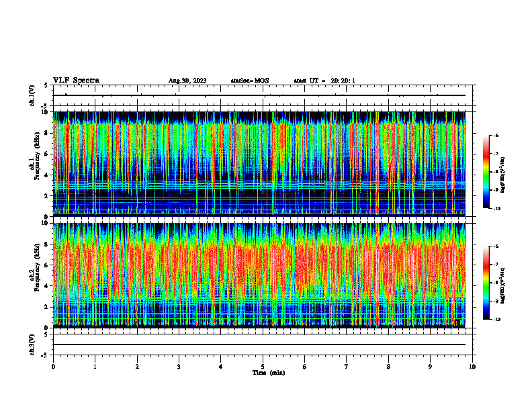Click the log(PSD) unit label beside ch.2 color bar
This screenshot has width=532, height=411.
pos(504,285)
